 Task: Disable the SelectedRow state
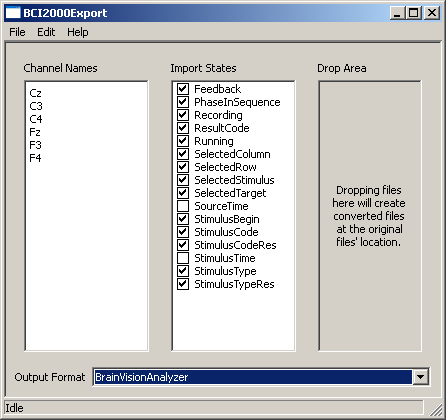coord(183,167)
